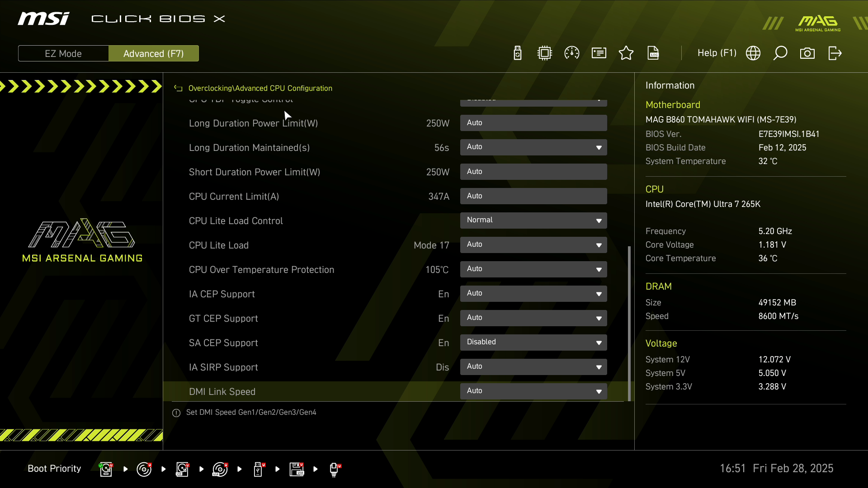Select the USB hard disk boot device icon
Image resolution: width=868 pixels, height=488 pixels.
(x=182, y=469)
